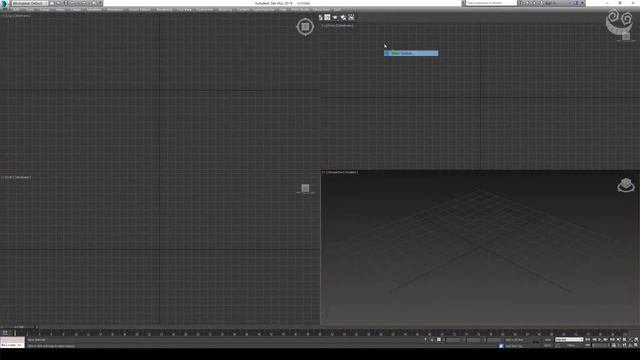This screenshot has height=360, width=640.
Task: Click the Y coordinate field
Action: click(x=474, y=340)
